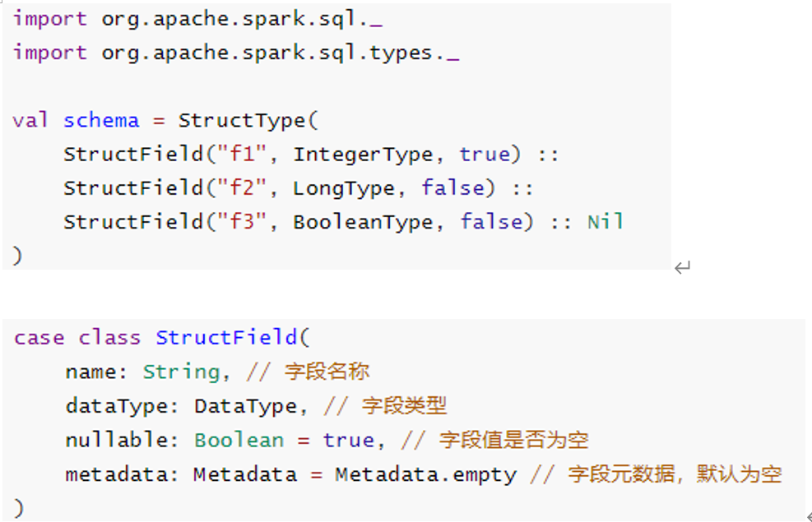Click the name parameter of the case class
Image resolution: width=812 pixels, height=522 pixels.
(x=91, y=372)
